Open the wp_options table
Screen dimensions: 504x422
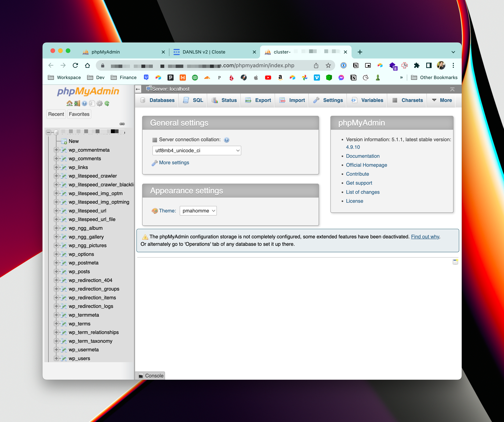(x=81, y=254)
